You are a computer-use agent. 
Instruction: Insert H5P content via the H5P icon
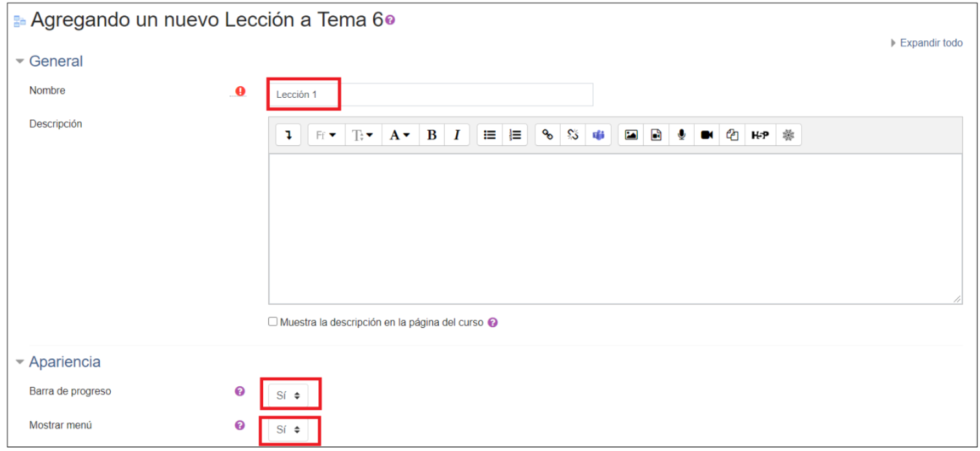point(760,135)
